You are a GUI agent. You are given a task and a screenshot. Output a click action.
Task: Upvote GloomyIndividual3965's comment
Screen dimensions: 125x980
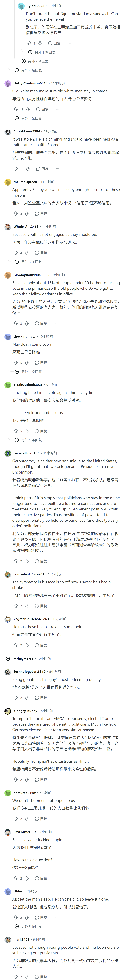[16, 323]
